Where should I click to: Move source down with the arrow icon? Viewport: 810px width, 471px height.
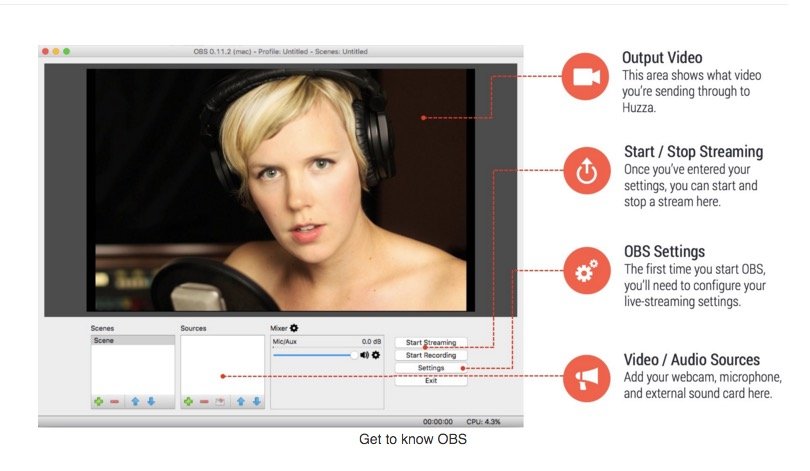pos(257,401)
